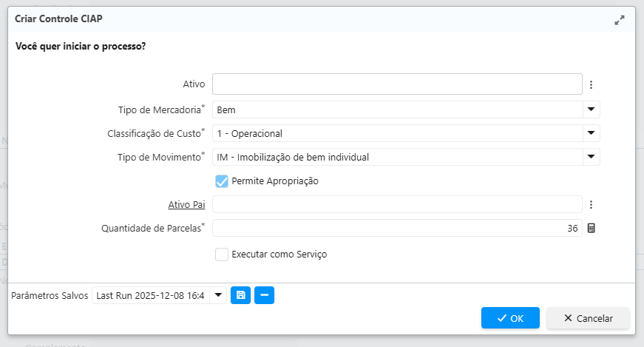
Task: Click the three-dot menu beside Ativo field
Action: pos(592,85)
